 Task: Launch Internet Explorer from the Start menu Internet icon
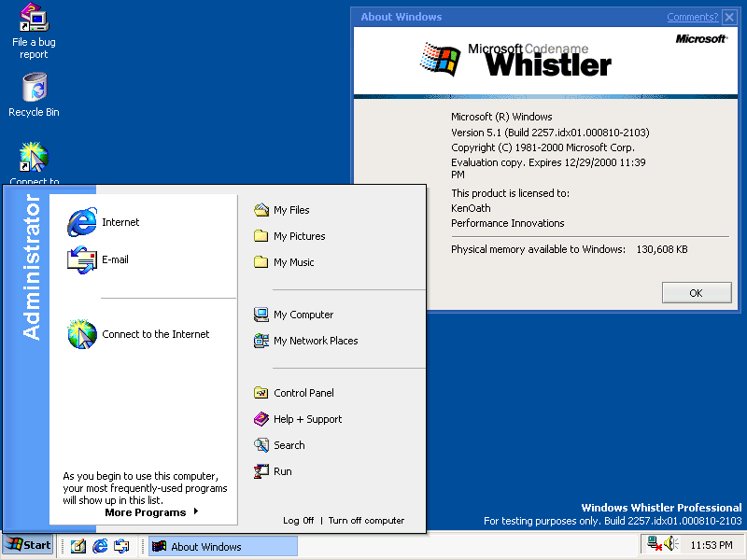click(82, 222)
